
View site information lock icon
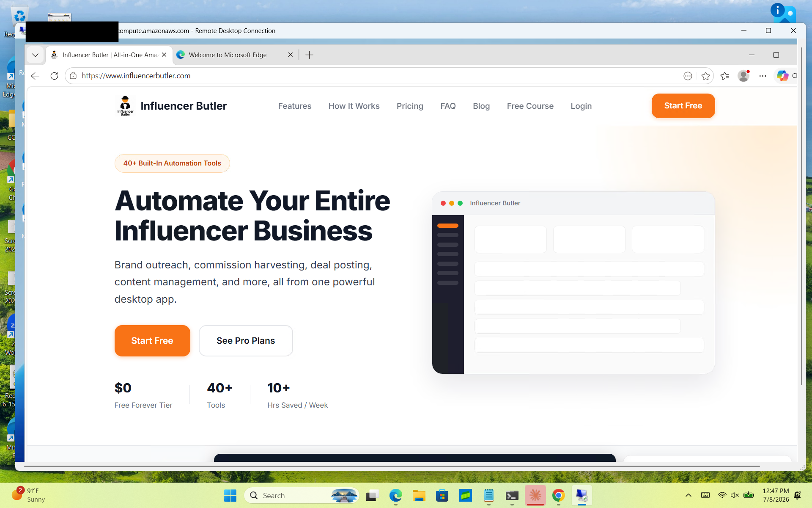click(73, 76)
